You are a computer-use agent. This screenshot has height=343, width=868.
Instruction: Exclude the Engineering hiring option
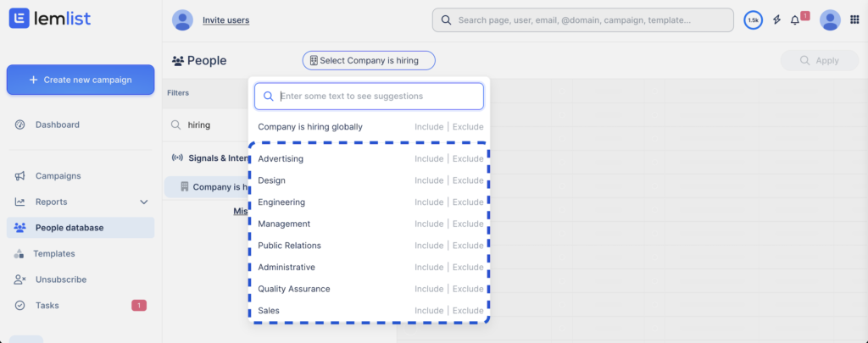[x=468, y=202]
